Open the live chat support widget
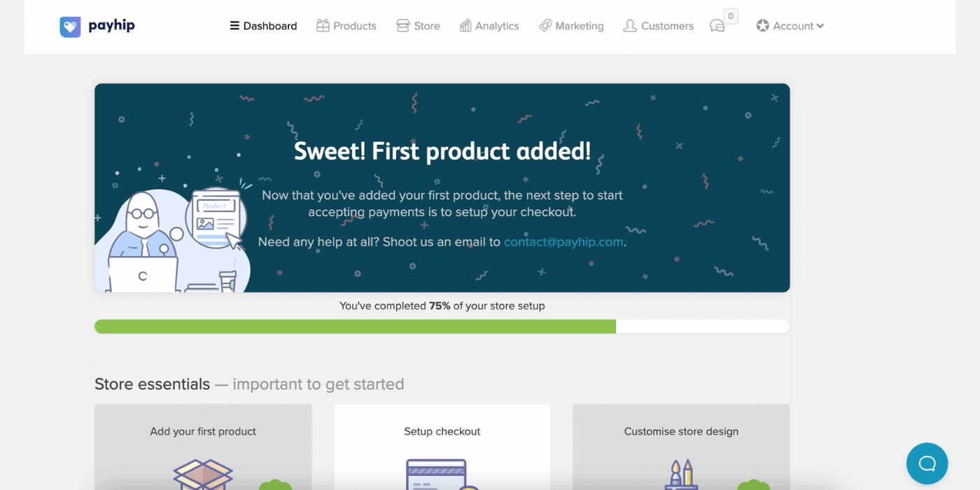980x490 pixels. pos(927,463)
